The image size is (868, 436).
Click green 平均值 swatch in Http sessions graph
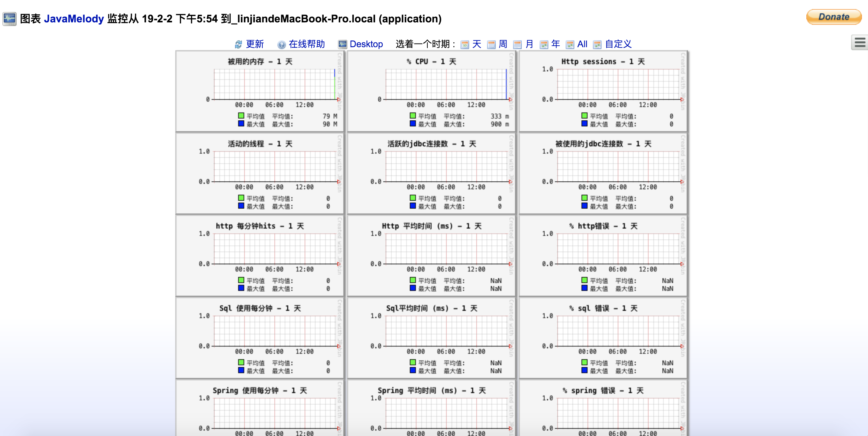click(585, 116)
